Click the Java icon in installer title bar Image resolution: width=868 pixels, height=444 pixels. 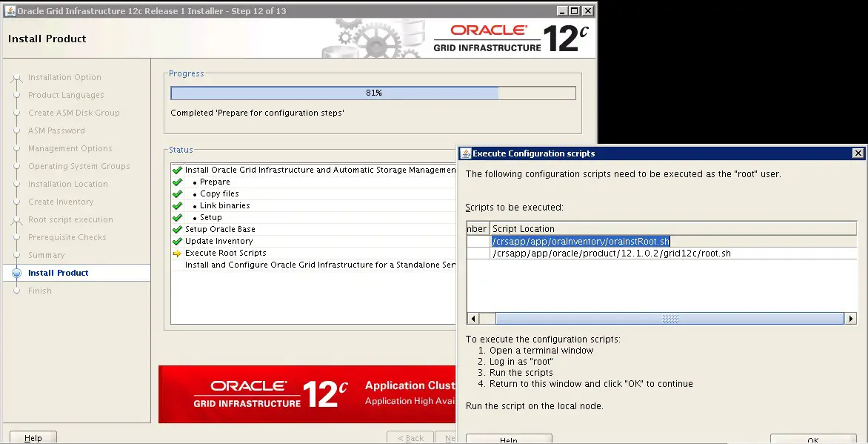coord(10,10)
